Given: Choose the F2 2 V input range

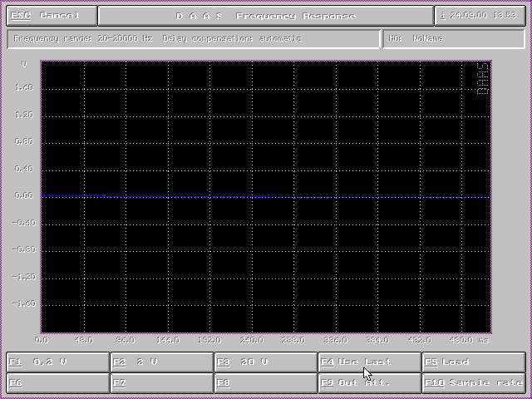Looking at the screenshot, I should (x=162, y=362).
